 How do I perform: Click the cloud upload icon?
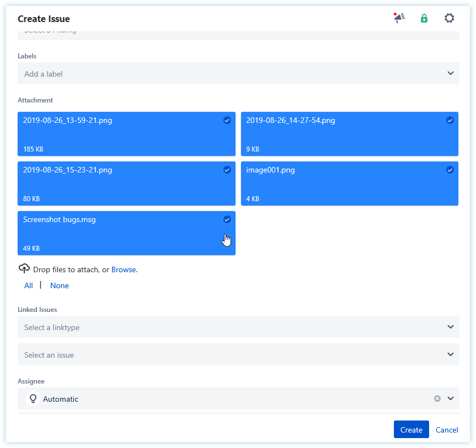pyautogui.click(x=24, y=269)
